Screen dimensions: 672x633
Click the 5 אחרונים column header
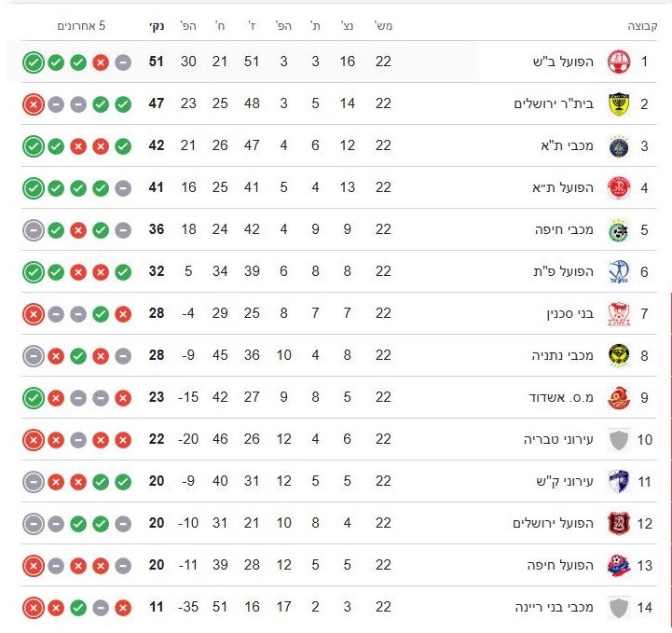80,26
